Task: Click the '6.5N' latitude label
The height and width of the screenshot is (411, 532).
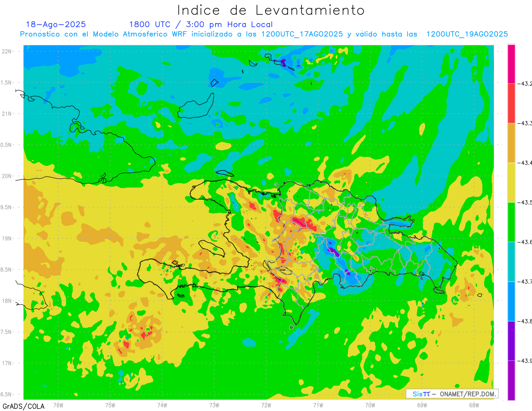Action: (7, 394)
